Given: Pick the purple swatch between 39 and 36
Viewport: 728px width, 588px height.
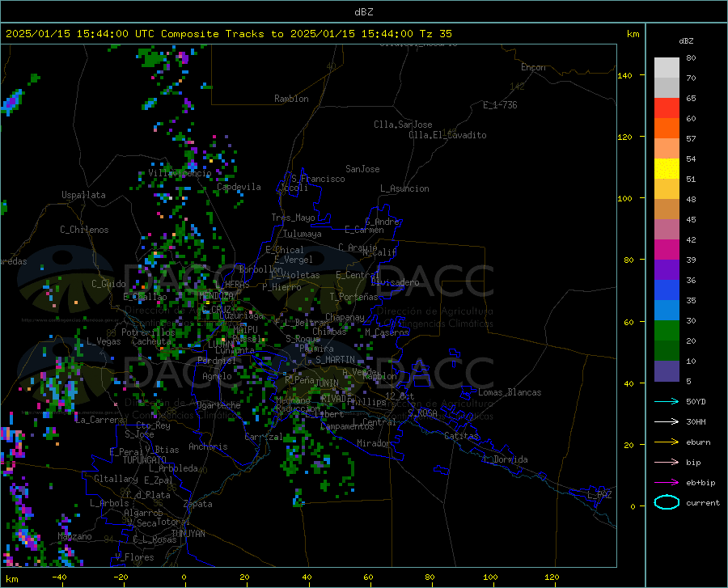Looking at the screenshot, I should pos(667,270).
